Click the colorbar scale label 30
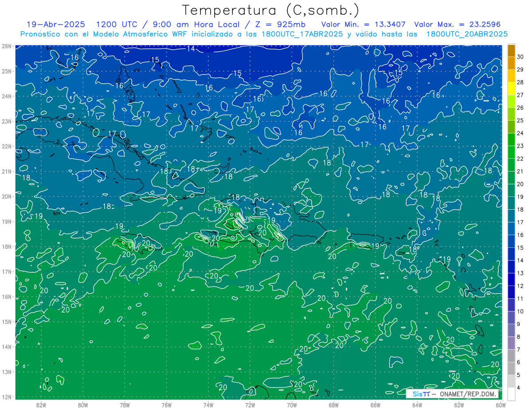Screen dimensions: 532x411 tap(520, 57)
